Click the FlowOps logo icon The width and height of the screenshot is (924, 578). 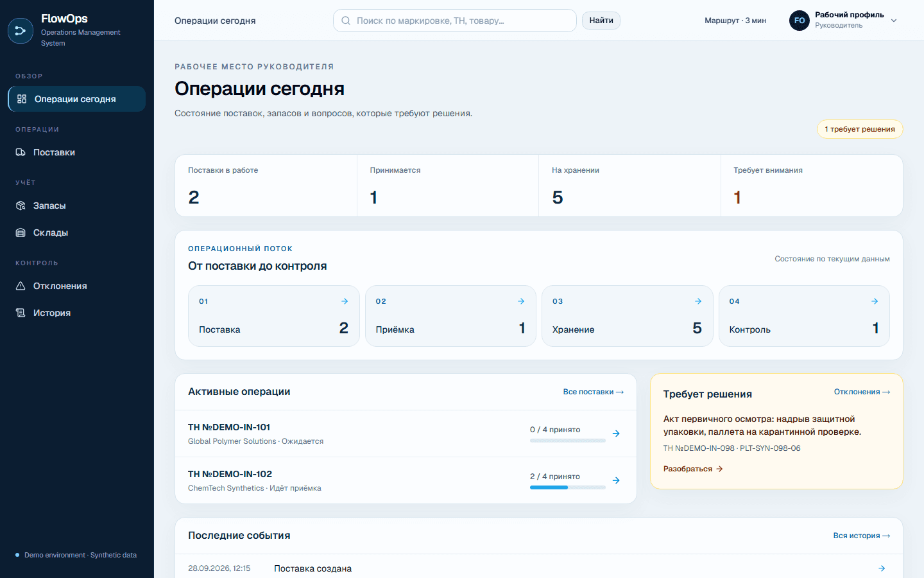pos(21,31)
